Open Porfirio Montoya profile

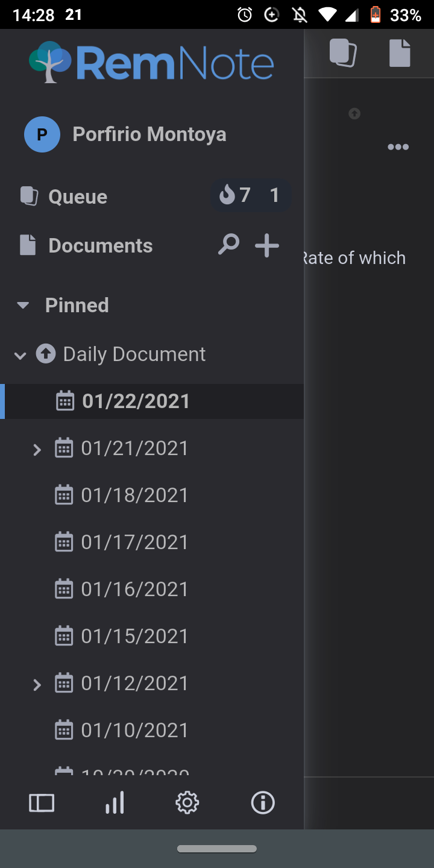[x=149, y=134]
